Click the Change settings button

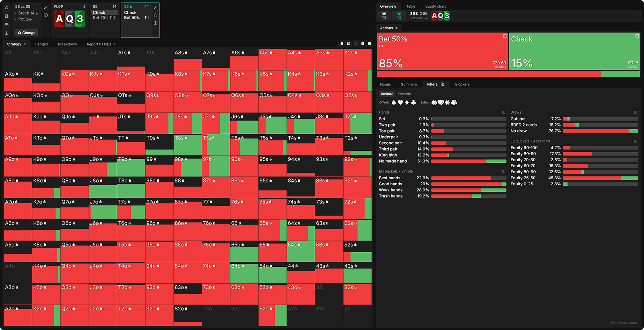tap(27, 33)
